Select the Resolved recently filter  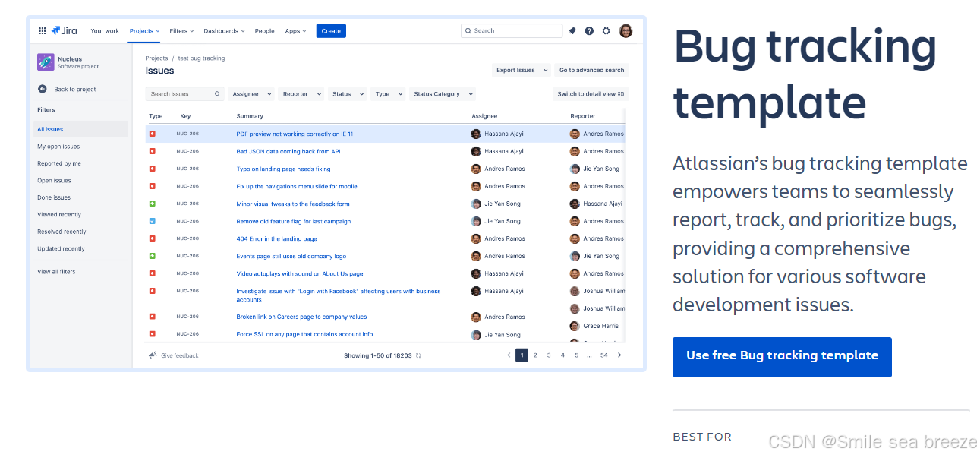click(61, 232)
